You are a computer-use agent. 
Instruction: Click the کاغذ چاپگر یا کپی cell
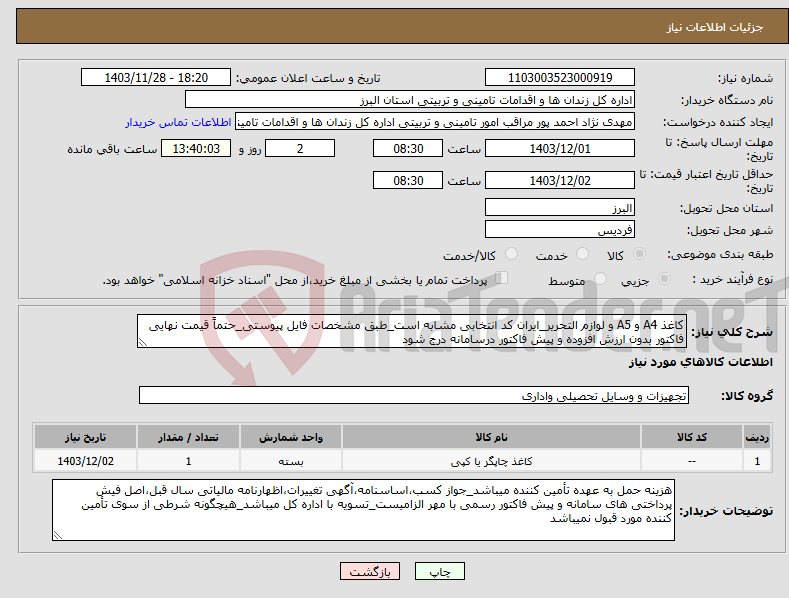coord(491,461)
